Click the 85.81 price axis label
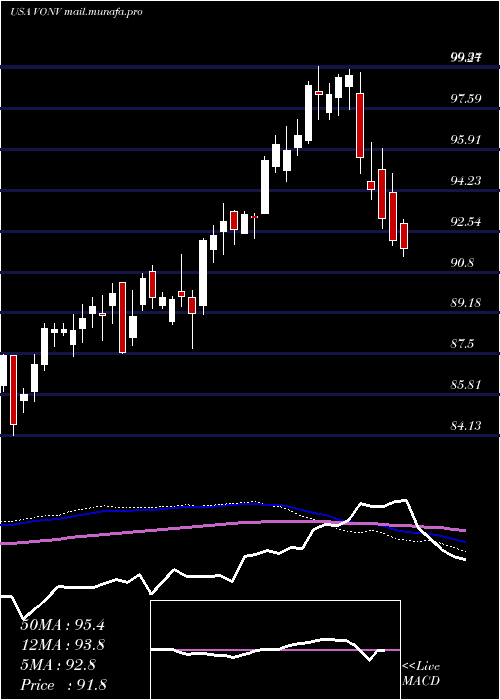Screen dimensions: 500x700 466,385
